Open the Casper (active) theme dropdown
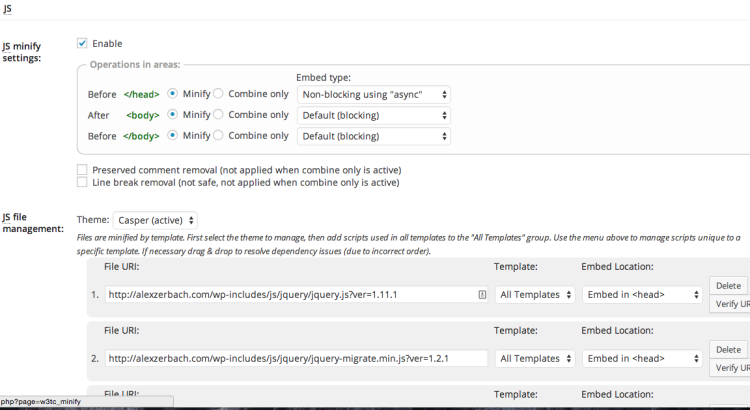The width and height of the screenshot is (750, 410). pos(155,220)
